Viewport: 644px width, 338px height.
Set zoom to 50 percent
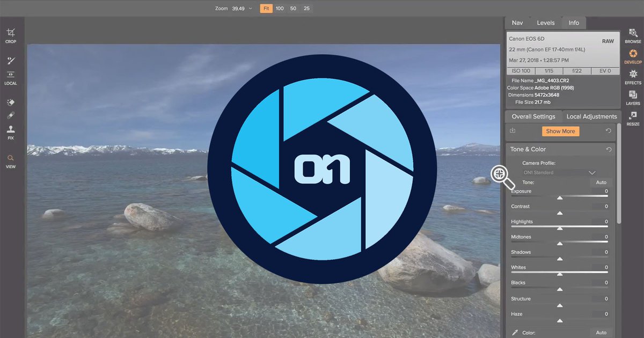pos(293,9)
